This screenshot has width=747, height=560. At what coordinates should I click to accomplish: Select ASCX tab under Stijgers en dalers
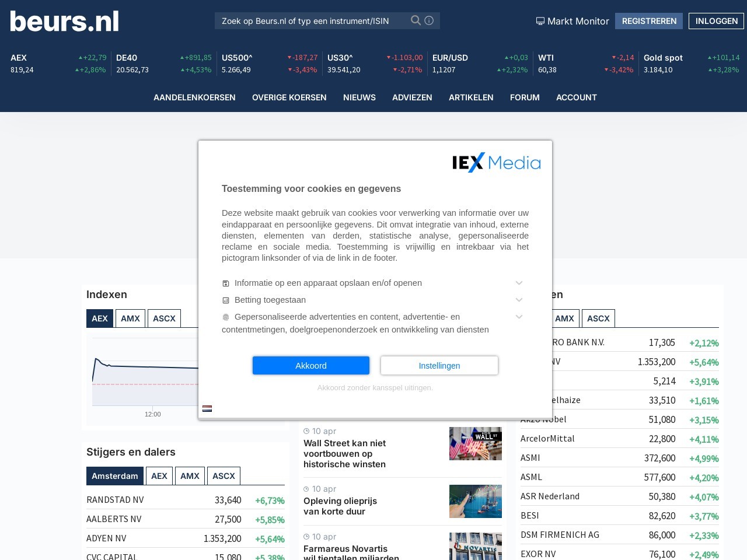pyautogui.click(x=224, y=476)
